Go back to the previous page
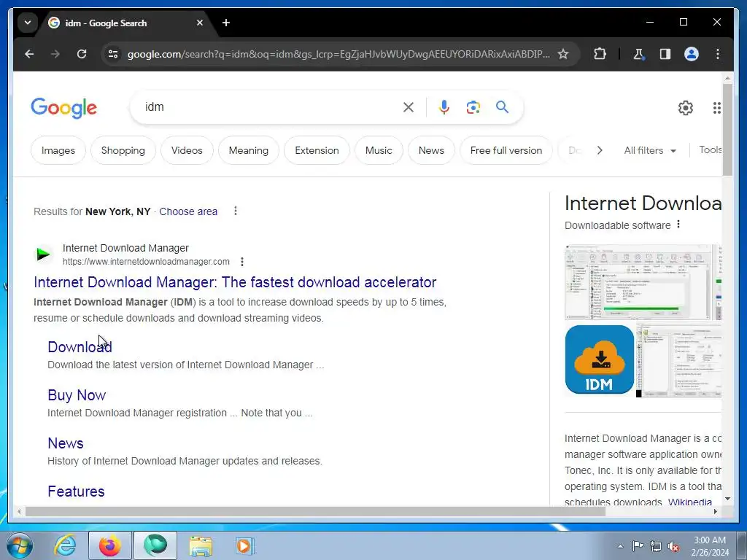 tap(29, 54)
